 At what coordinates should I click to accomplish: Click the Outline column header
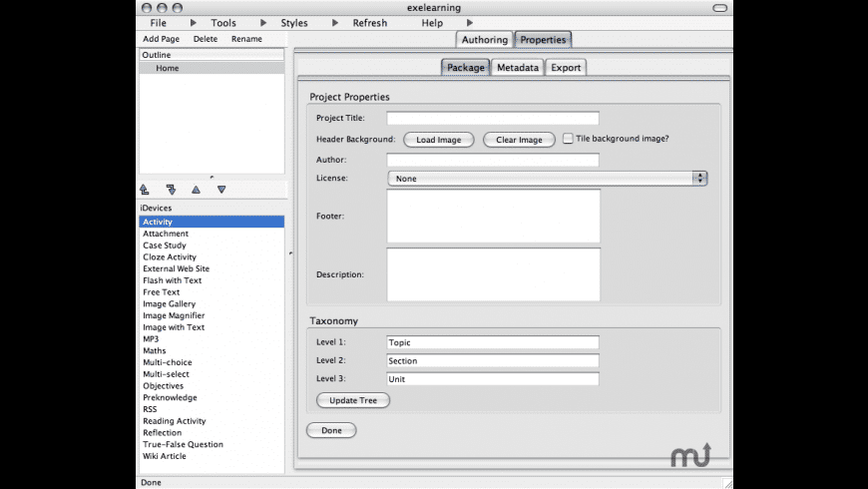pos(212,55)
